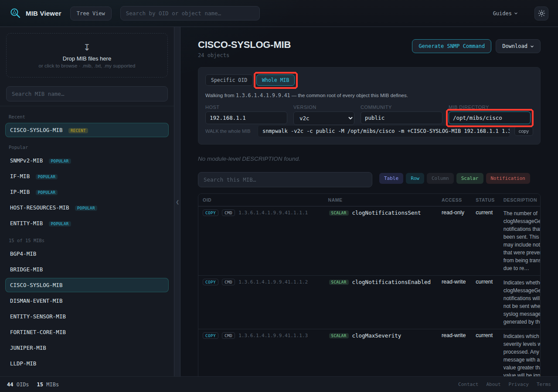Toggle the Row filter chip
The image size is (558, 392).
point(415,178)
